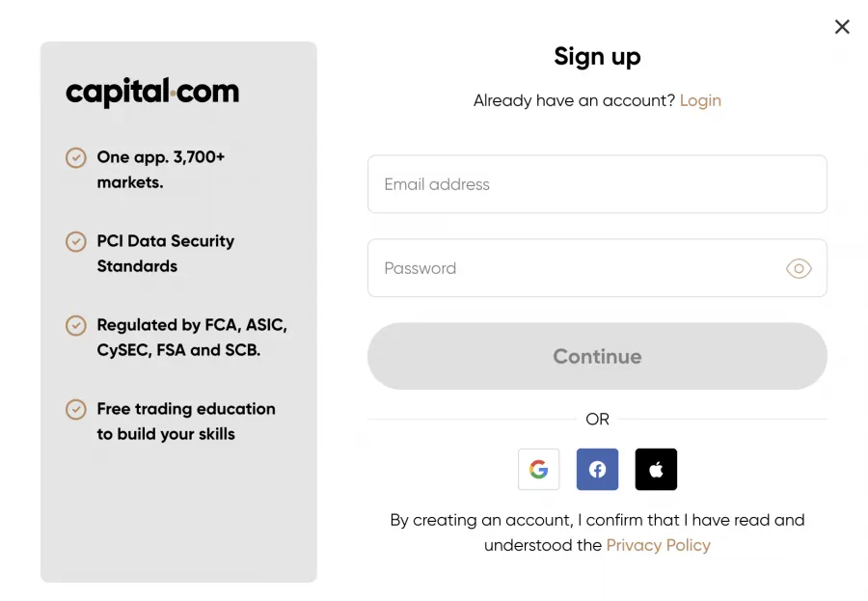Click the Sign up heading
Viewport: 868px width, 601px height.
[x=597, y=57]
